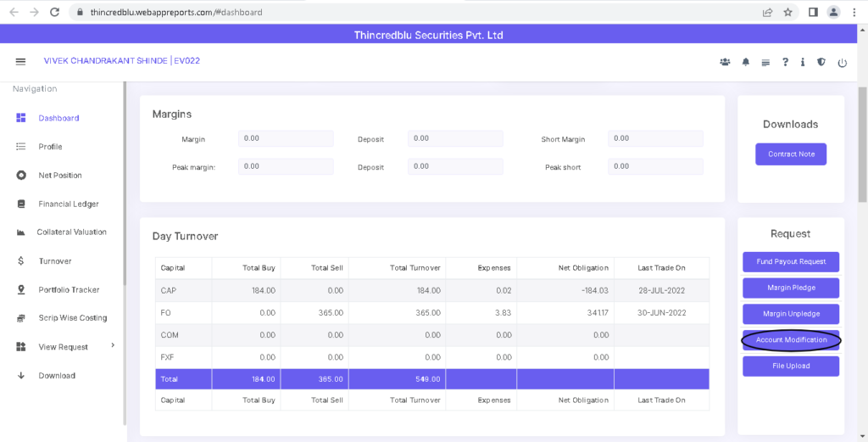The height and width of the screenshot is (442, 868).
Task: Click the info 'i' icon in header
Action: 802,62
